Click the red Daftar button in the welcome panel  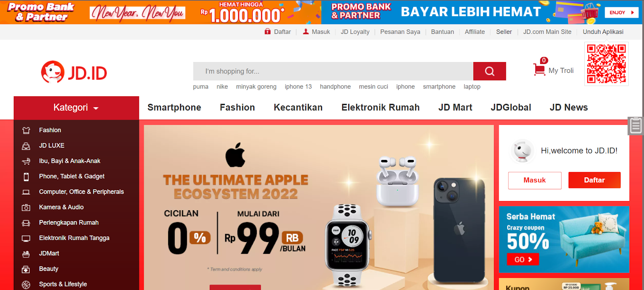pyautogui.click(x=594, y=180)
